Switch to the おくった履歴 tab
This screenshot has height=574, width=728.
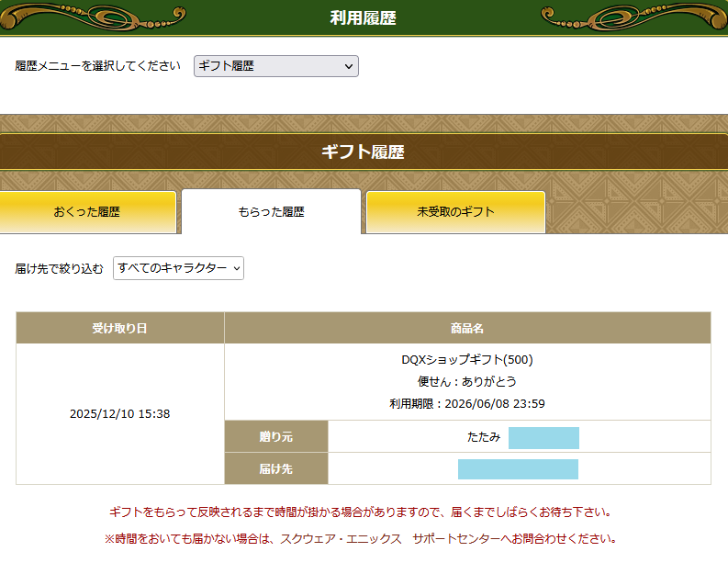pyautogui.click(x=87, y=212)
